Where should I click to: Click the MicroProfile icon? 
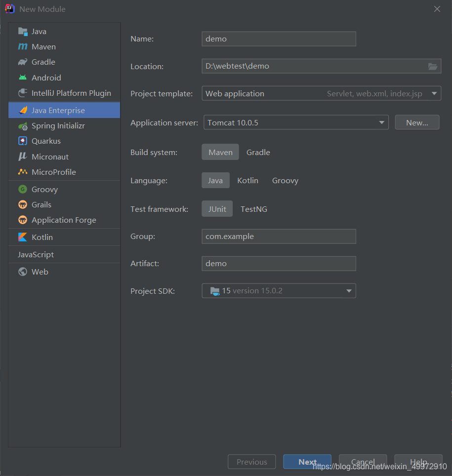click(23, 172)
